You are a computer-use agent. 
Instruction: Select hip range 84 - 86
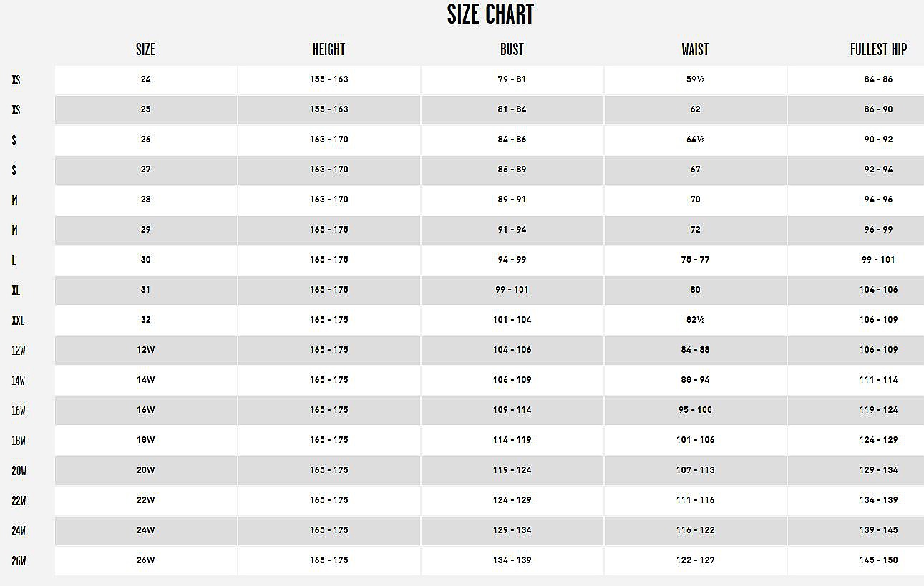(x=878, y=79)
